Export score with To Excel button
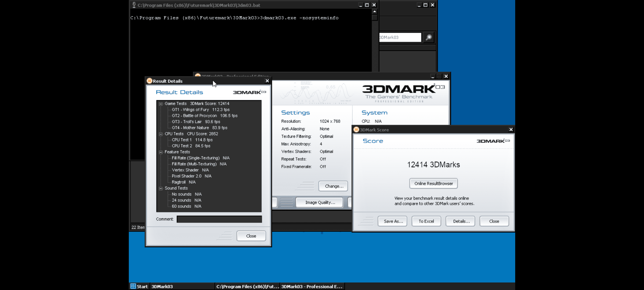The height and width of the screenshot is (290, 644). pos(426,221)
